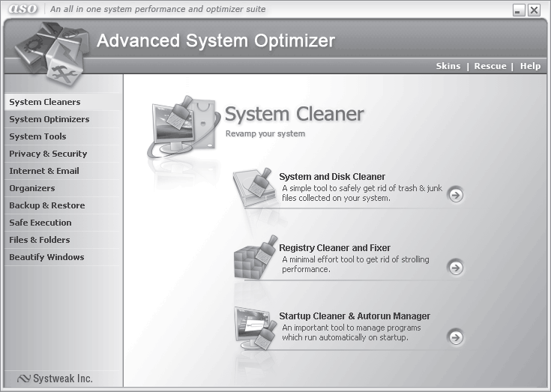Launch Registry Cleaner and Fixer title

334,248
